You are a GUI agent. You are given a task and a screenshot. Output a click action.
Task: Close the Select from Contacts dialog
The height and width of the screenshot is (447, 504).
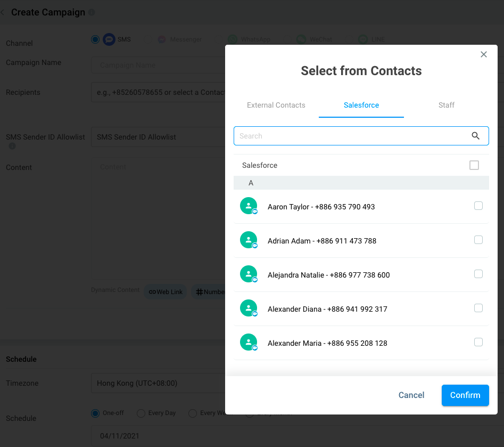click(x=484, y=54)
